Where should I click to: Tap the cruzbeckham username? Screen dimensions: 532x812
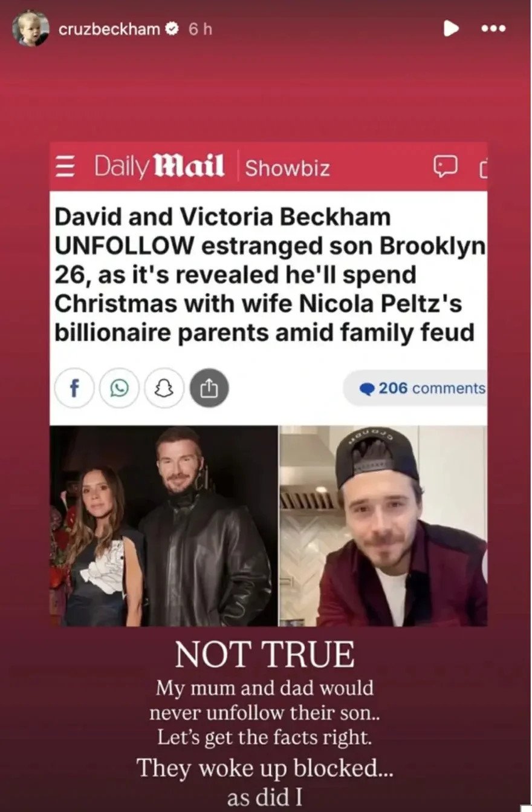[x=109, y=29]
